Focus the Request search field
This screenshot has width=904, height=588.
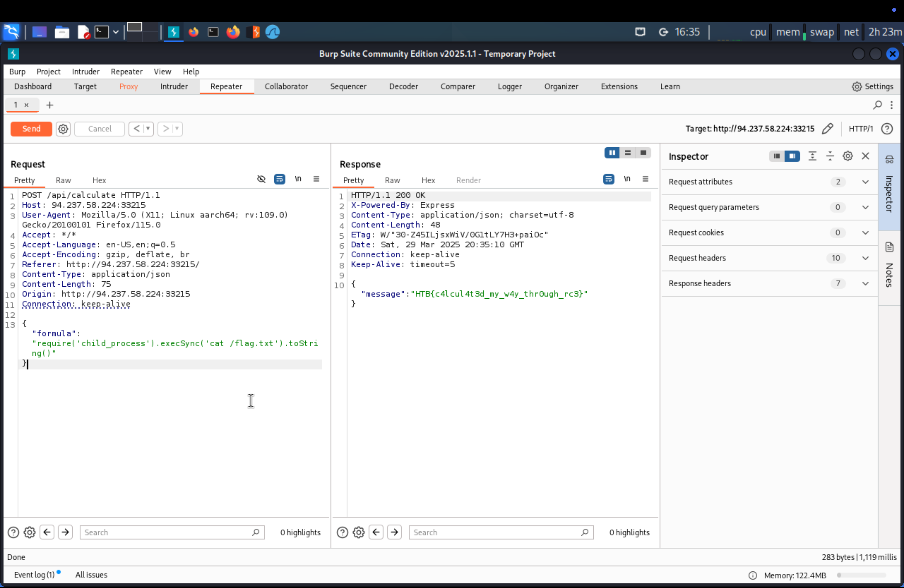tap(172, 533)
